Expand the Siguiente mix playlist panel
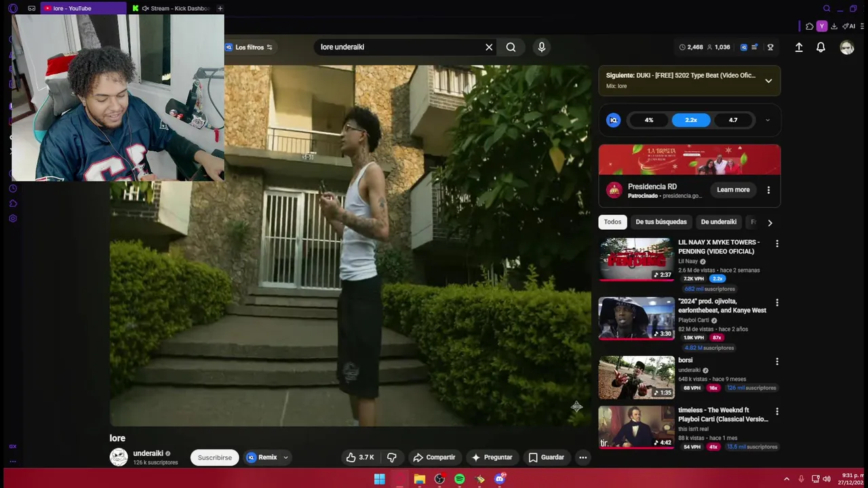Viewport: 868px width, 488px height. tap(768, 81)
